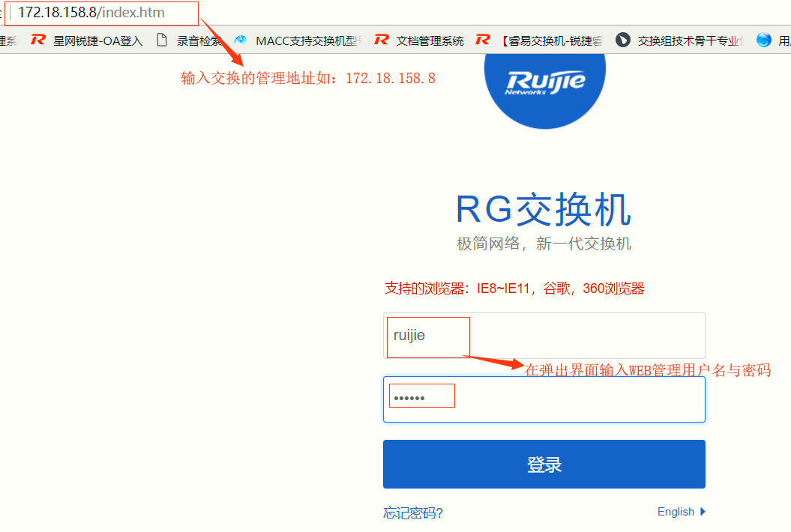
Task: Click the blue icon beside the MACC bookmark
Action: [x=241, y=40]
